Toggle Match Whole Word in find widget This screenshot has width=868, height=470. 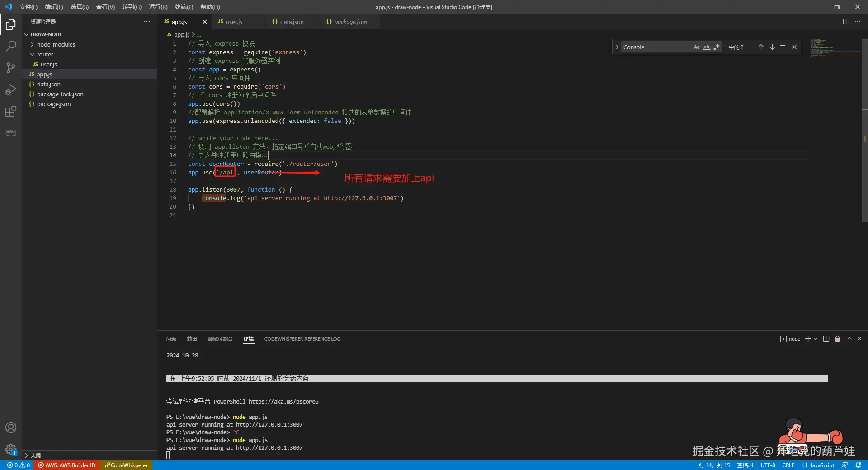707,47
